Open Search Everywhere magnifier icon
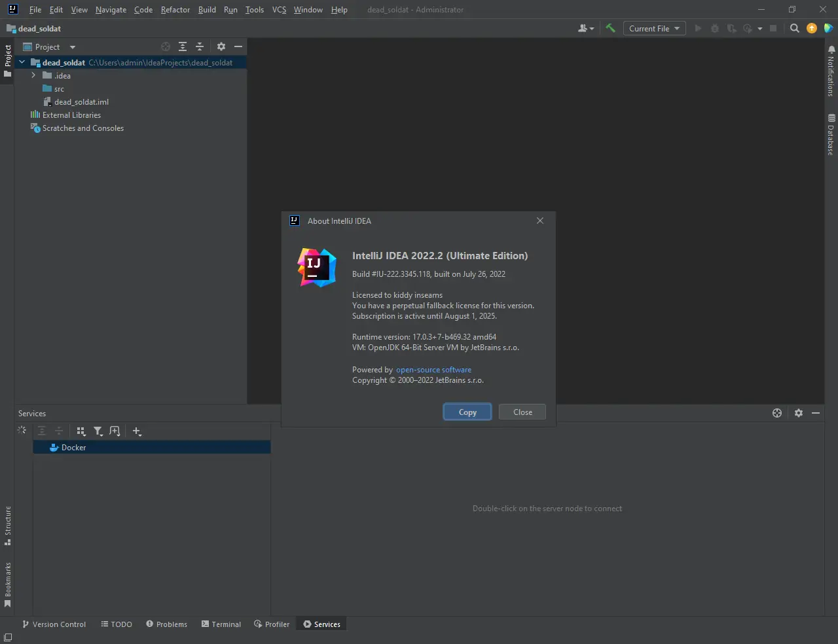The image size is (838, 644). (x=795, y=28)
